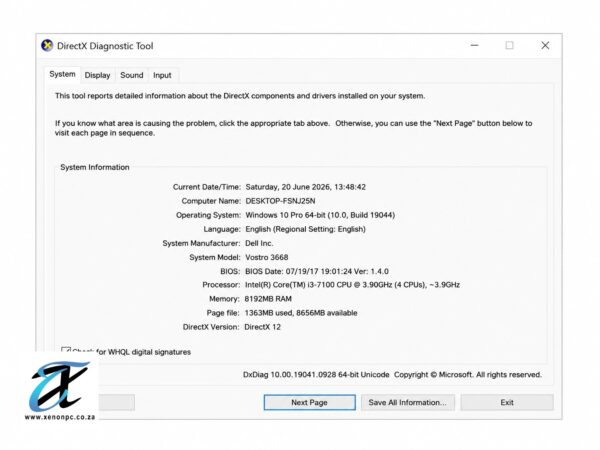Click the Current Date/Time label
Image resolution: width=600 pixels, height=450 pixels.
click(x=207, y=187)
